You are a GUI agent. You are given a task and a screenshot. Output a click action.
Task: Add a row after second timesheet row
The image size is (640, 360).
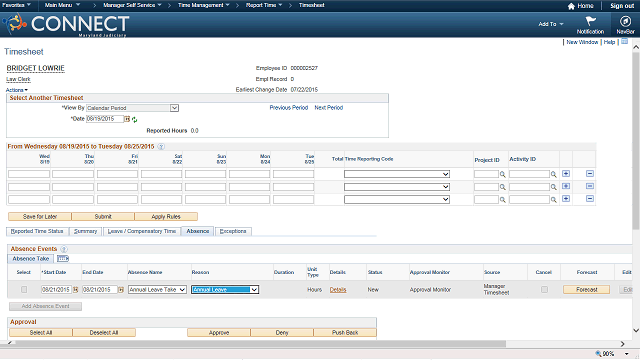click(x=566, y=186)
